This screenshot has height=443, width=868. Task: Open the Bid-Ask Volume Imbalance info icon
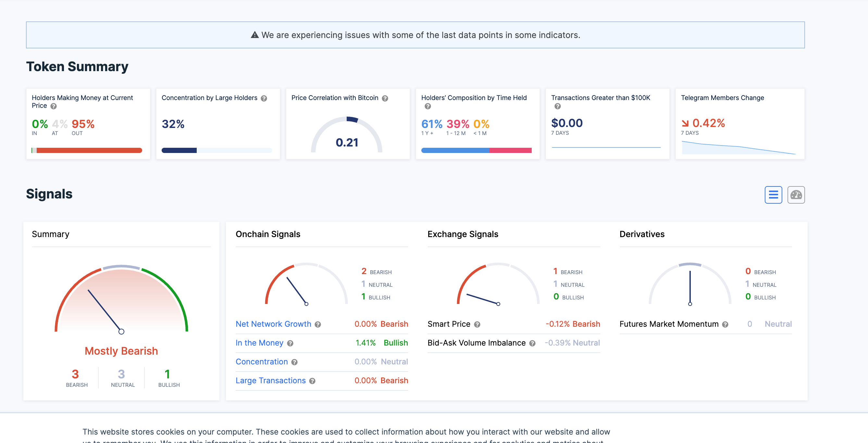tap(533, 343)
